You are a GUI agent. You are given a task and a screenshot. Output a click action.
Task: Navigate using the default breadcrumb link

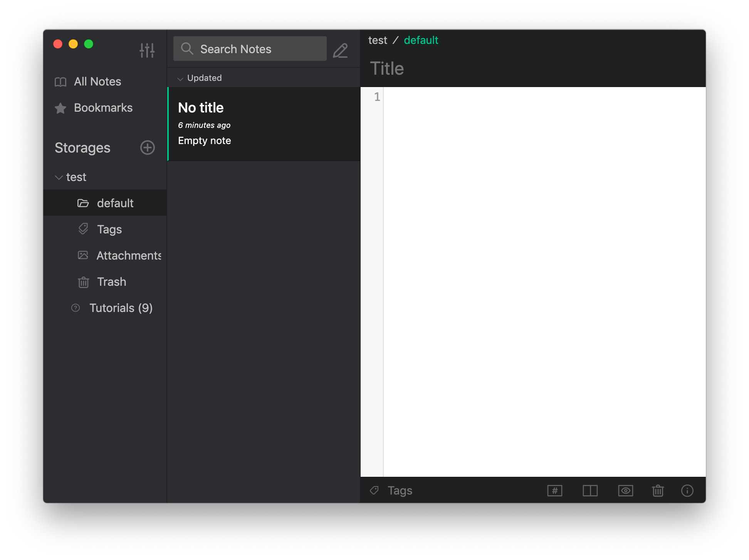[421, 40]
